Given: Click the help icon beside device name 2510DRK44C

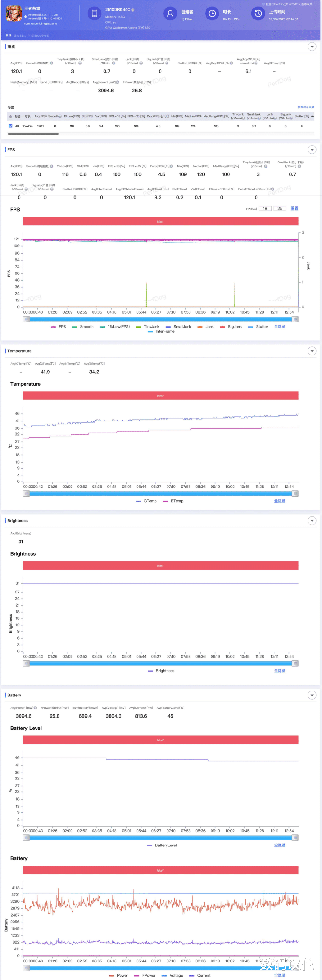Looking at the screenshot, I should (x=133, y=10).
